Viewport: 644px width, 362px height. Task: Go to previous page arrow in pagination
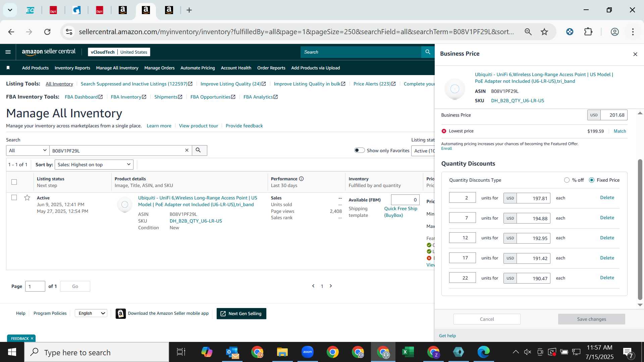pyautogui.click(x=313, y=286)
